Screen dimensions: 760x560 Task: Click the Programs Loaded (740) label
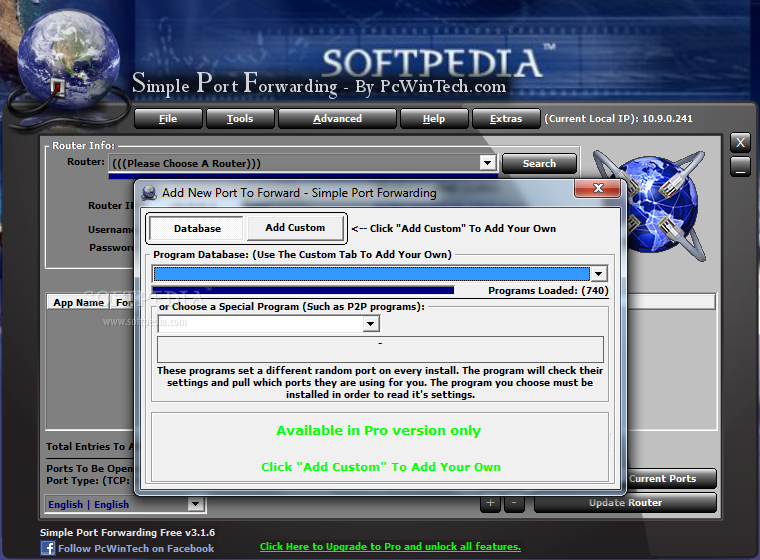(548, 290)
